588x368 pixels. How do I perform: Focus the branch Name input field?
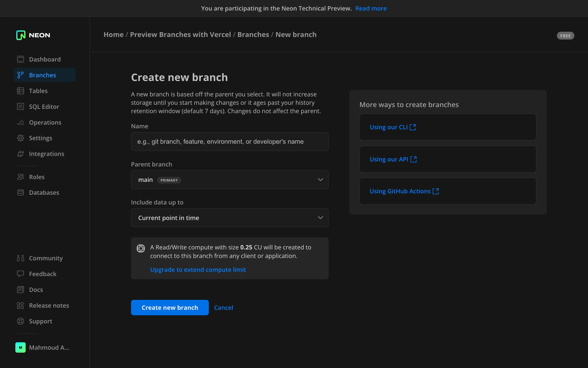point(230,141)
